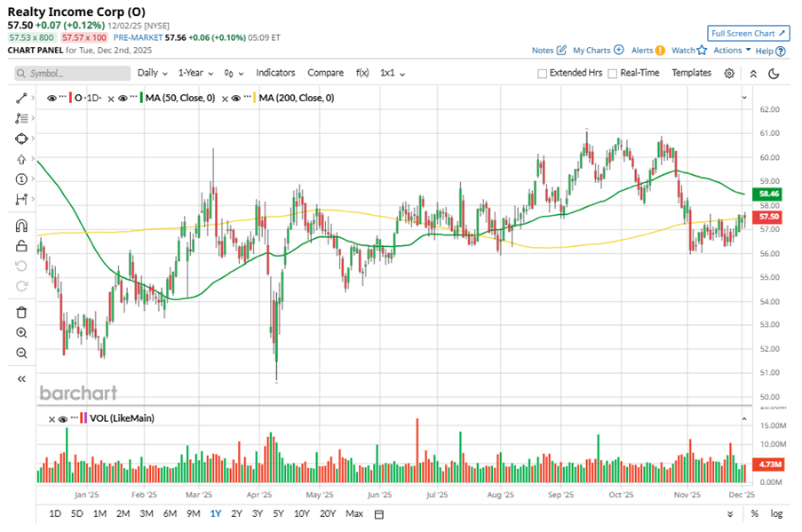Viewport: 802px width, 532px height.
Task: Click the Notes edit icon
Action: tap(561, 50)
